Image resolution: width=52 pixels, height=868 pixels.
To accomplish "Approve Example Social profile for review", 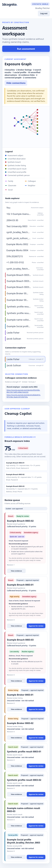I will coord(36,857).
